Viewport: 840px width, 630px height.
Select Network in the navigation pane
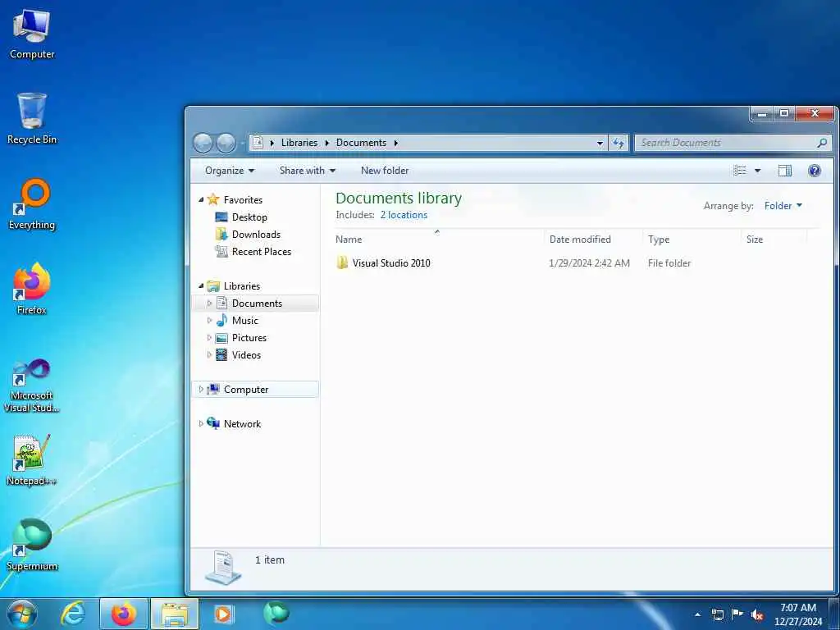[242, 424]
